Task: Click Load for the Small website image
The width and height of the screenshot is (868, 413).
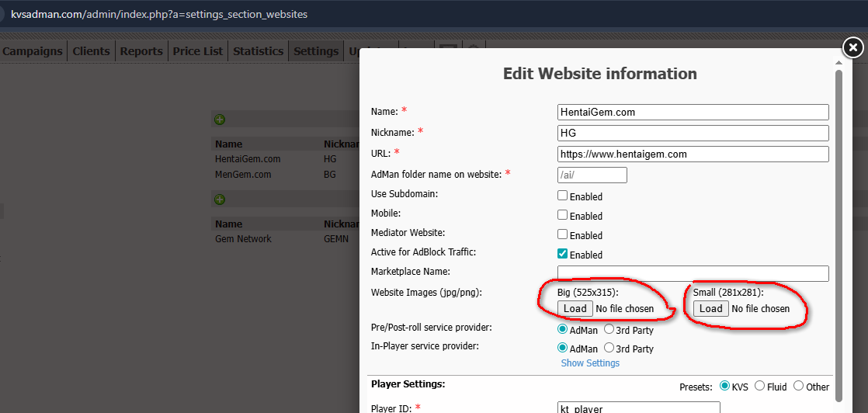Action: click(x=710, y=309)
